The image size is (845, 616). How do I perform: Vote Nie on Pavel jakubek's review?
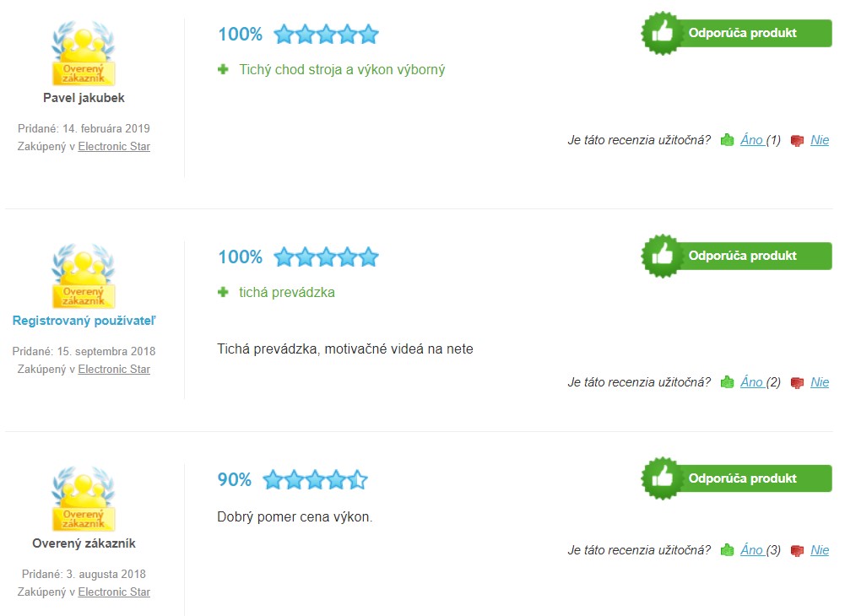tap(820, 140)
